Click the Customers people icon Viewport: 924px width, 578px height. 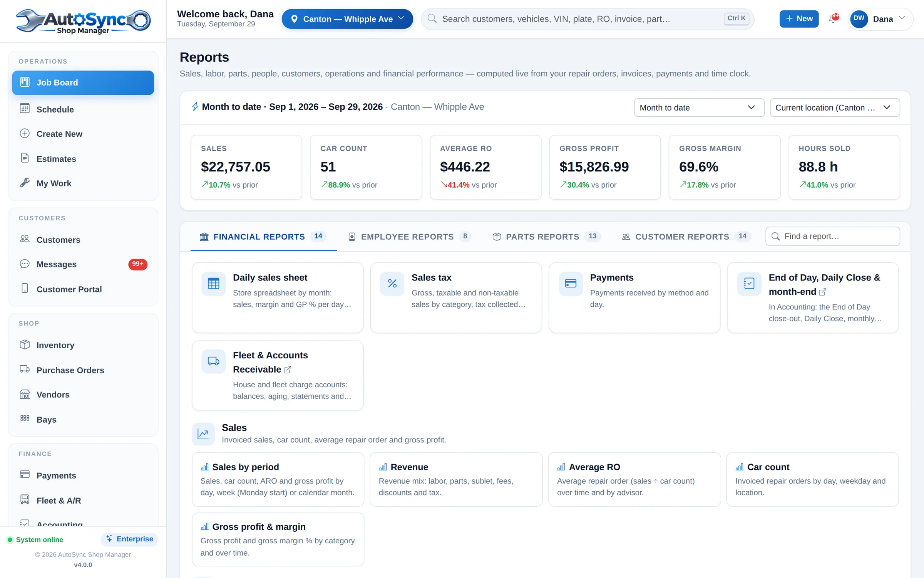[25, 239]
